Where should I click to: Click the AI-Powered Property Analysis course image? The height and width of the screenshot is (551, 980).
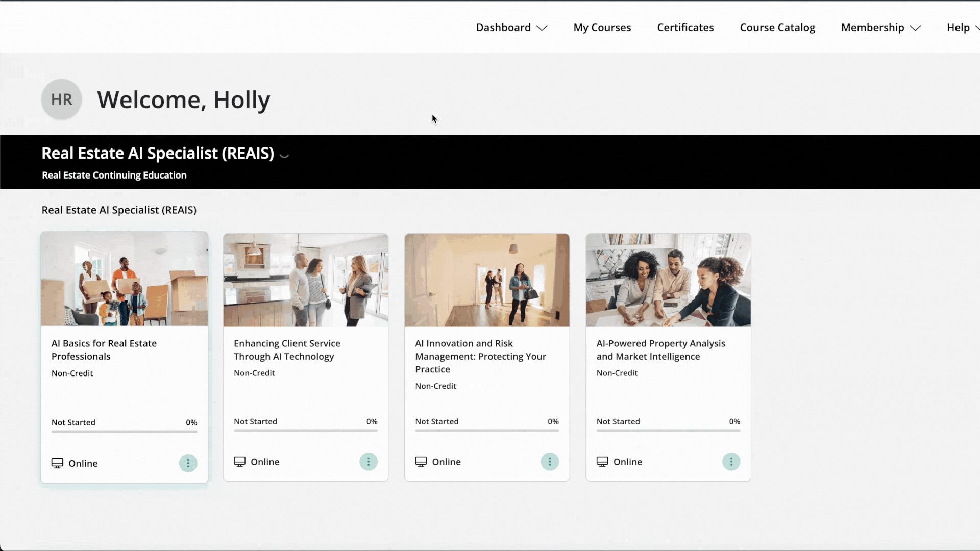668,280
